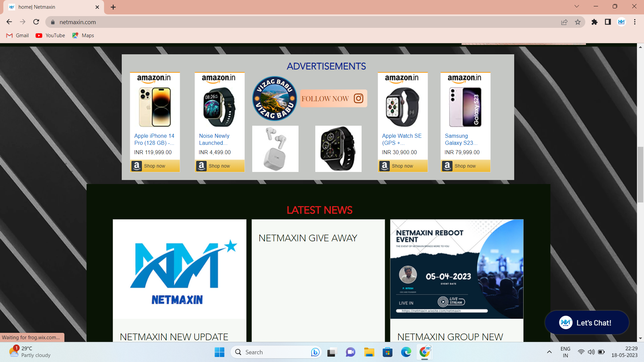Screen dimensions: 644x362
Task: Reload the netmaxin.com page
Action: tap(36, 22)
